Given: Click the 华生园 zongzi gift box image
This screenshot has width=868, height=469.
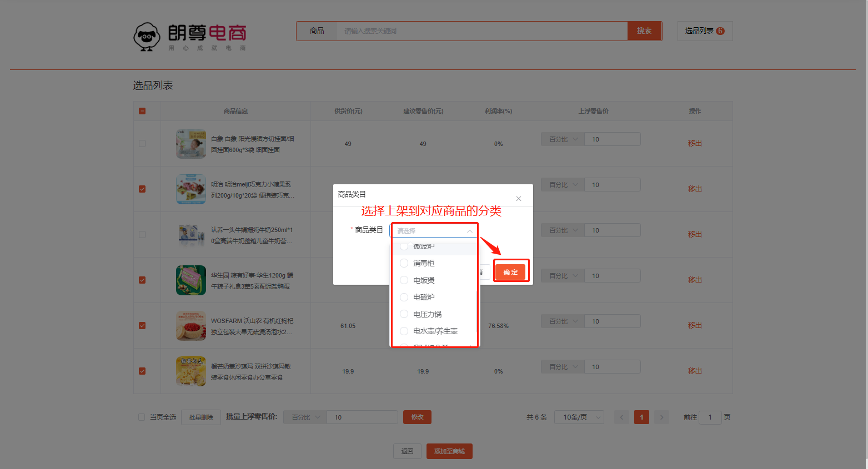Looking at the screenshot, I should click(x=190, y=280).
